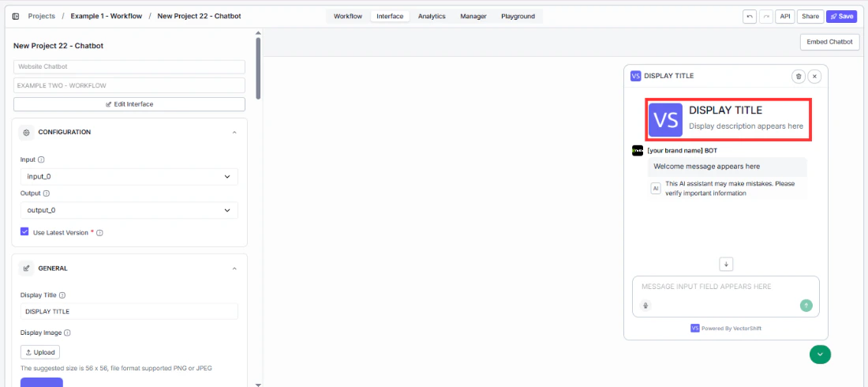This screenshot has width=868, height=387.
Task: Click the green round chevron launcher button
Action: coord(820,354)
